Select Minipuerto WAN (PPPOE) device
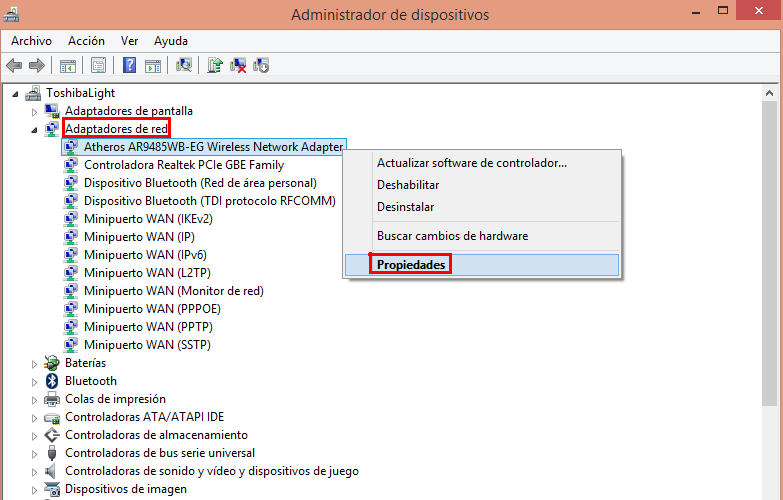The height and width of the screenshot is (500, 783). 152,309
